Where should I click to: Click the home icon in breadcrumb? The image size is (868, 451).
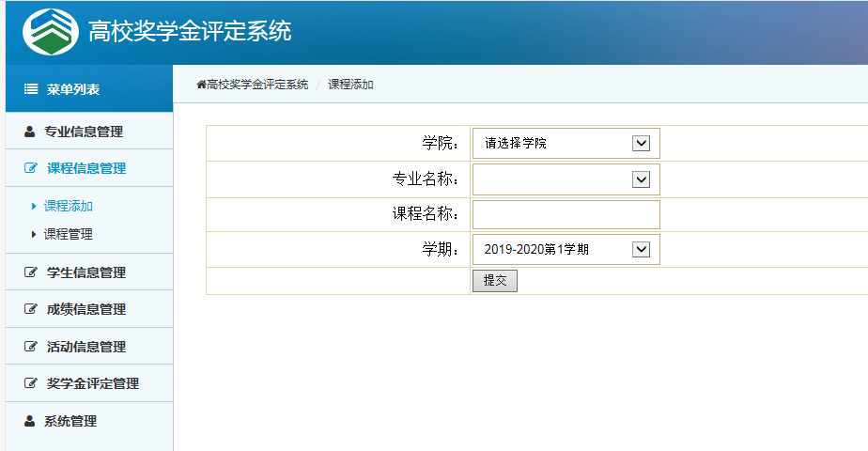201,85
